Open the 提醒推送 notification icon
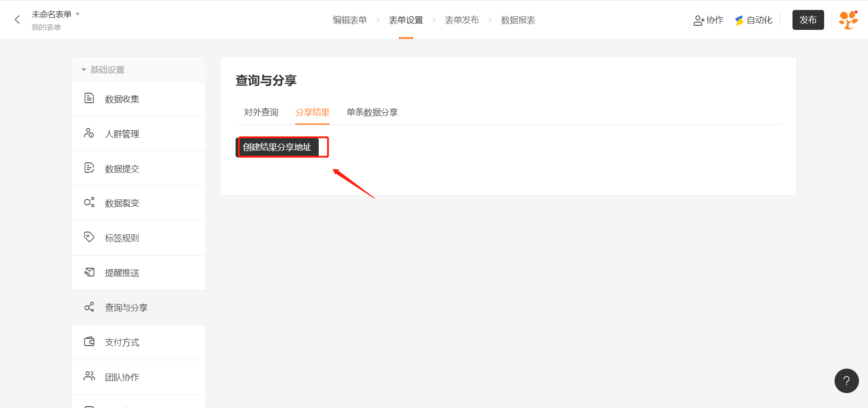The image size is (868, 408). (x=89, y=272)
